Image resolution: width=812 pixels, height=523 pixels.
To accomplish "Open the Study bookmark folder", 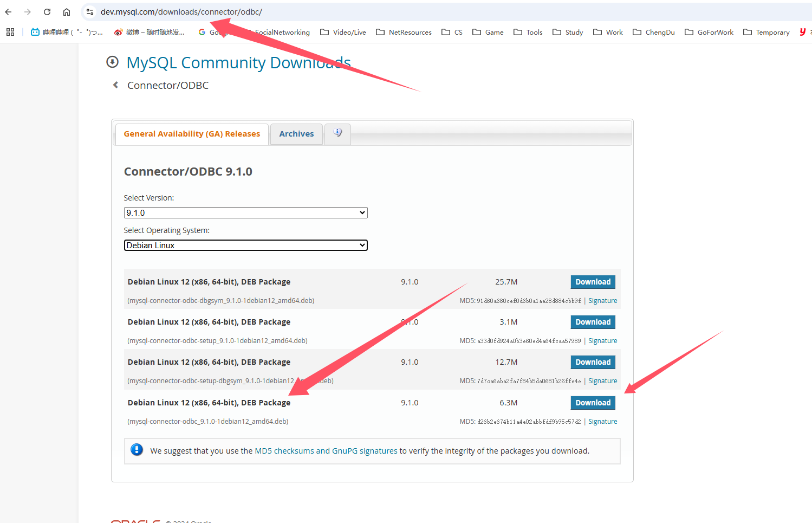I will [x=568, y=32].
